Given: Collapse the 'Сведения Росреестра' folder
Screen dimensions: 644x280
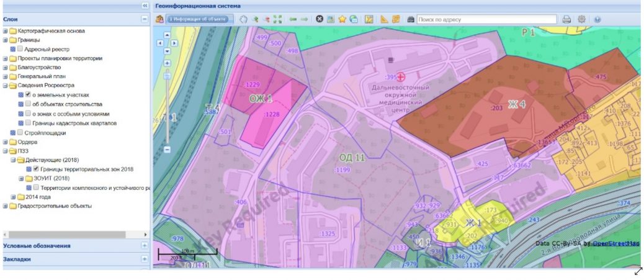Looking at the screenshot, I should pyautogui.click(x=6, y=86).
